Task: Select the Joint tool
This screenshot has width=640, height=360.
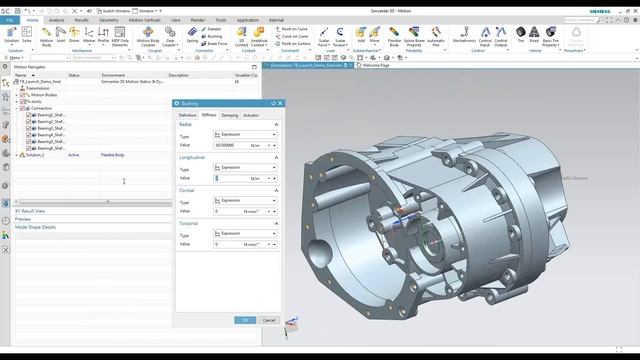Action: tap(61, 35)
